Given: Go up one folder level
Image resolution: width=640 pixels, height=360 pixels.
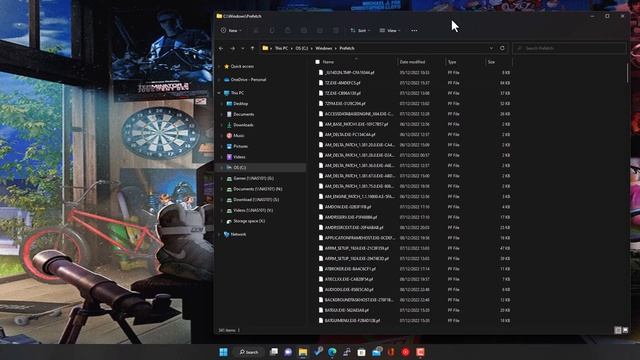Looking at the screenshot, I should click(252, 48).
